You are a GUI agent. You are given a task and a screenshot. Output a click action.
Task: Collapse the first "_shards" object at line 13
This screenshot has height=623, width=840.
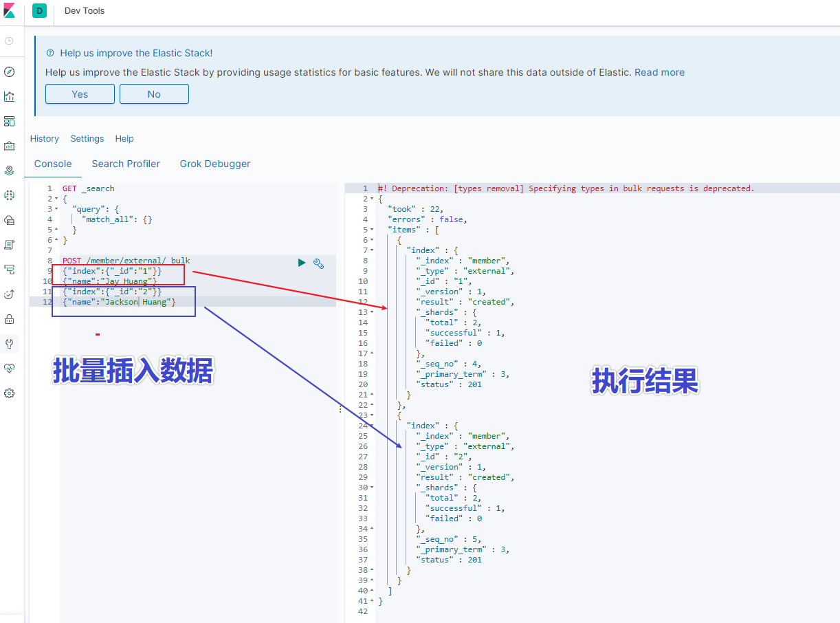(372, 312)
